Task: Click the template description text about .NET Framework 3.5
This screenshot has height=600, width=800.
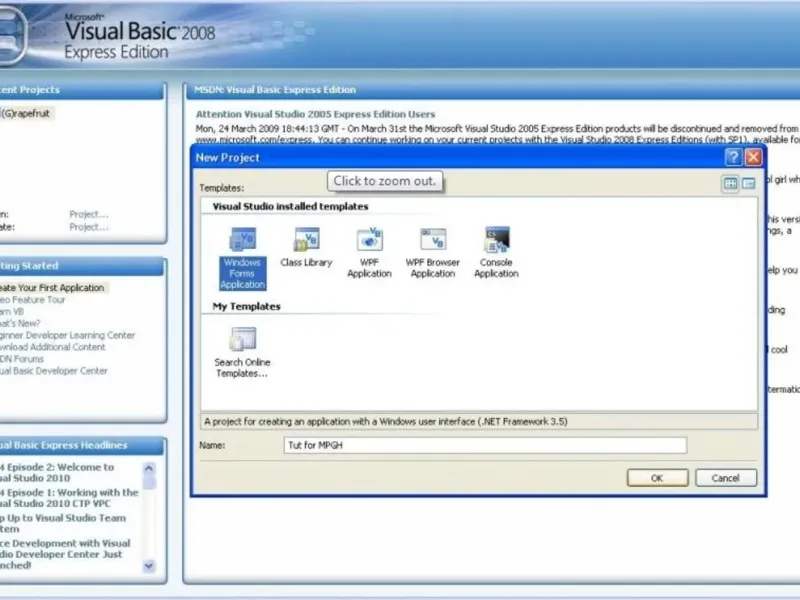Action: pos(386,421)
